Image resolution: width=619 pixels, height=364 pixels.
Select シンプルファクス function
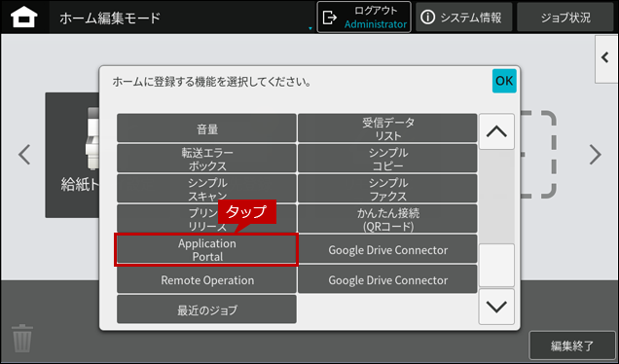[x=387, y=189]
